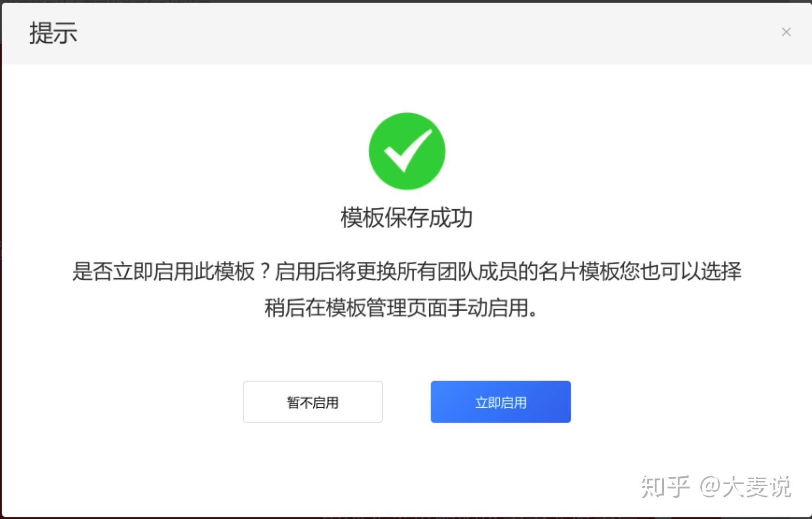Image resolution: width=812 pixels, height=519 pixels.
Task: Click the @大麦说 watermark text
Action: (745, 487)
